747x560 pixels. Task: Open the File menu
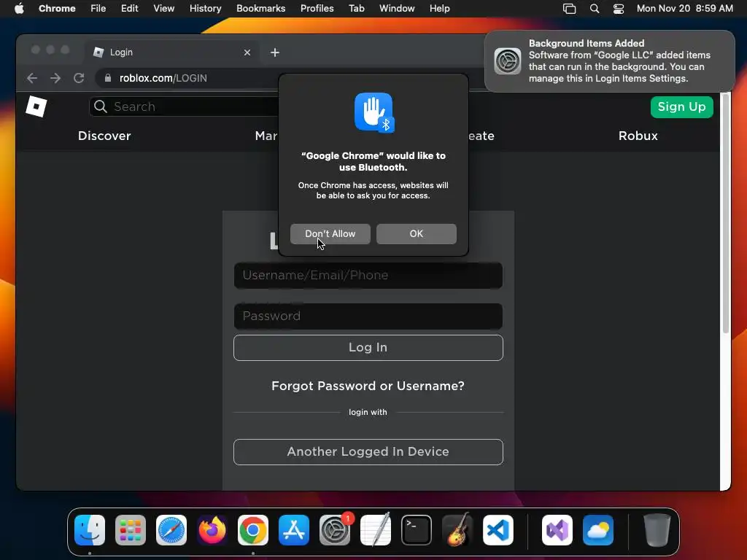[98, 9]
